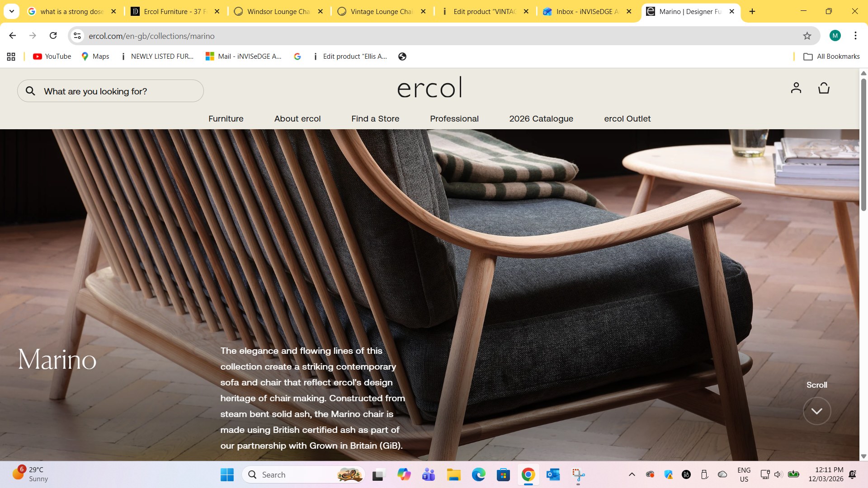This screenshot has width=868, height=488.
Task: Open the weather widget showing 29°C Sunny
Action: pyautogui.click(x=30, y=474)
